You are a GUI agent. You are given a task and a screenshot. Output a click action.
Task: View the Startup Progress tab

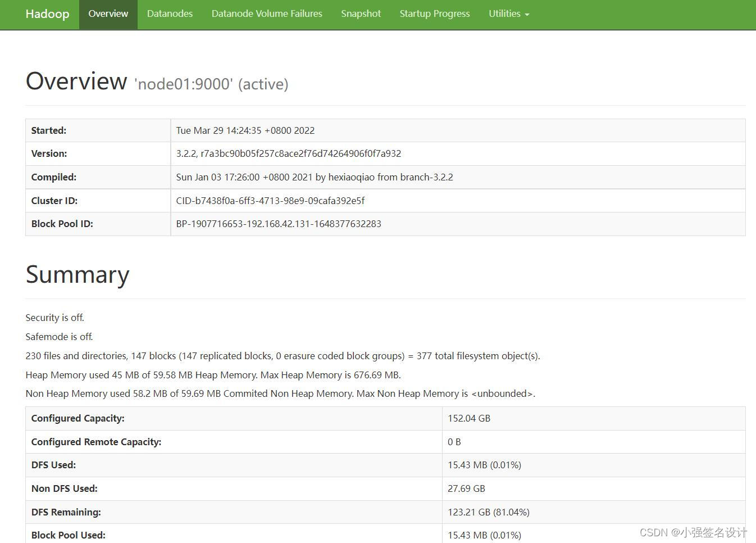point(435,14)
